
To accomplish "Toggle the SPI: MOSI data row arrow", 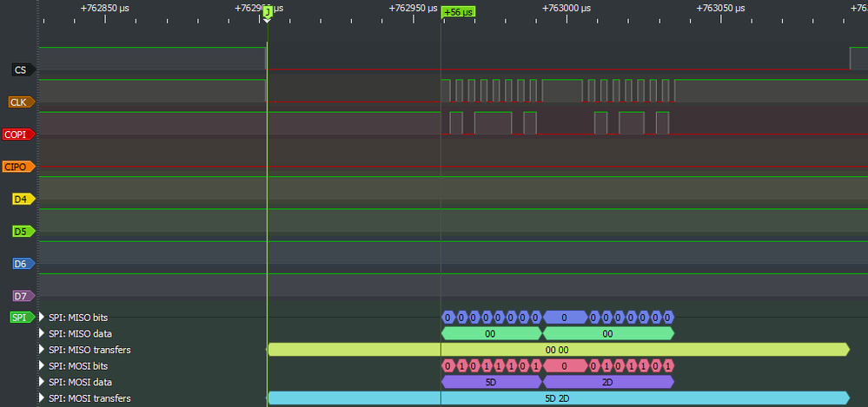I will point(42,382).
